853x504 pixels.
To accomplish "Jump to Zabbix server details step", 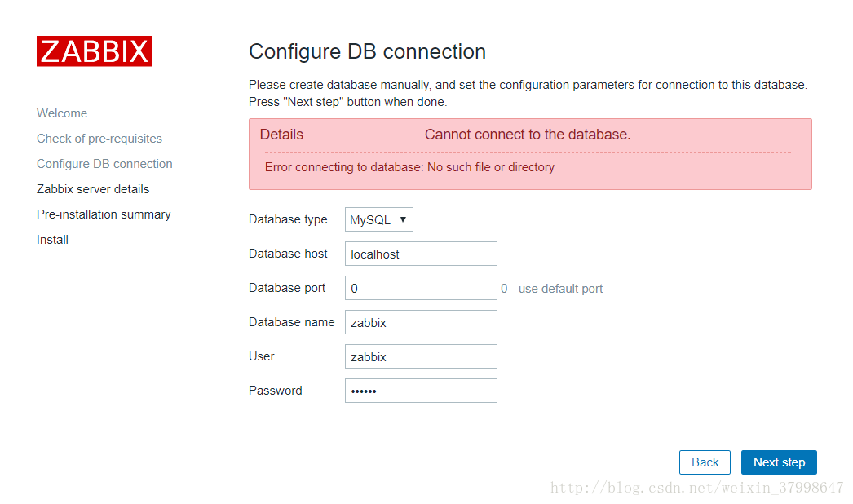I will [x=93, y=189].
